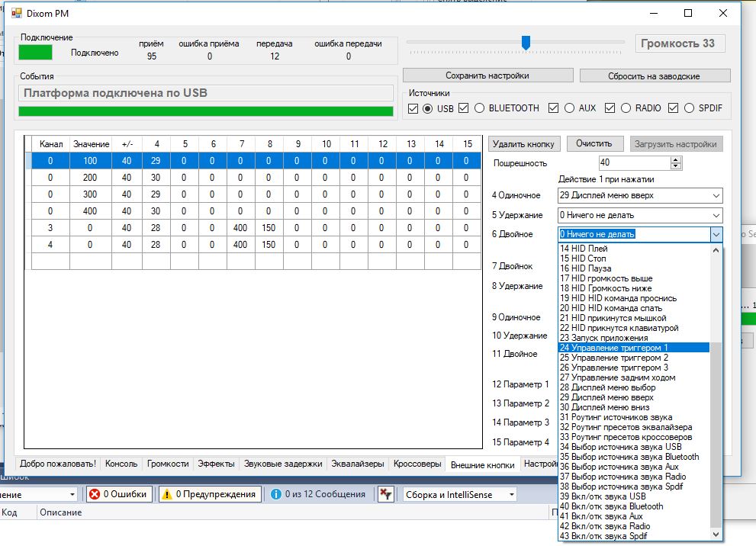
Task: Click the volume slider thumb
Action: coord(526,43)
